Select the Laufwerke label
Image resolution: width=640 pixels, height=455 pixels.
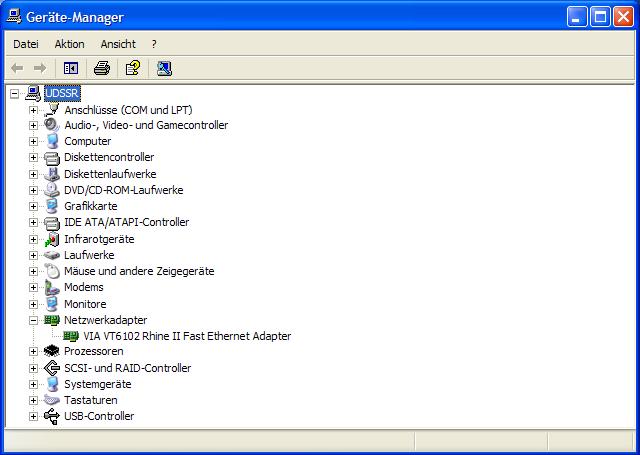click(89, 255)
